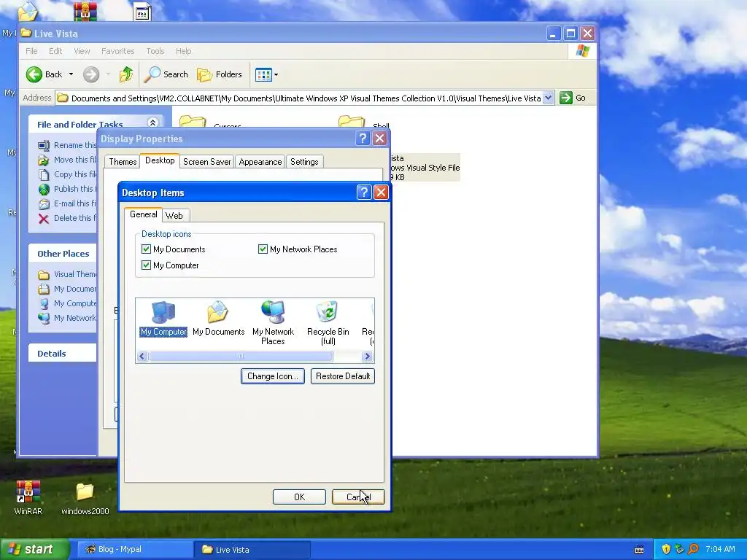747x560 pixels.
Task: Click the windows2000 desktop folder icon
Action: click(x=85, y=492)
